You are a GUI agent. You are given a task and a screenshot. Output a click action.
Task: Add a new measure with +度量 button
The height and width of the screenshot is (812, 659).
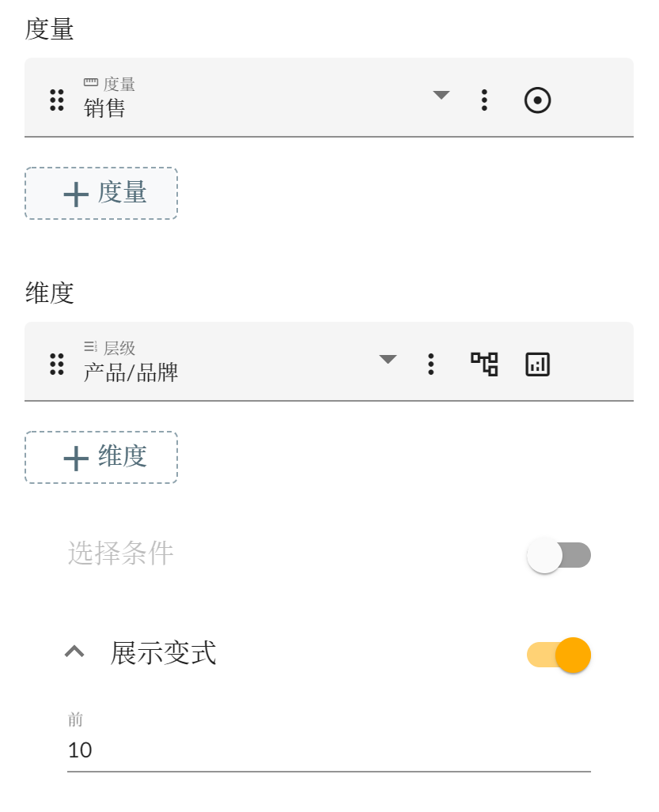pos(101,193)
